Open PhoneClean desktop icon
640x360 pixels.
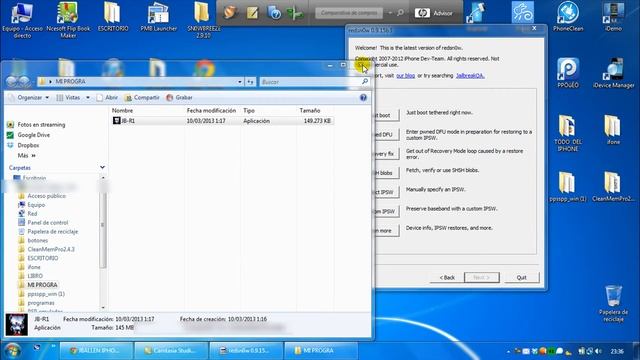[568, 17]
